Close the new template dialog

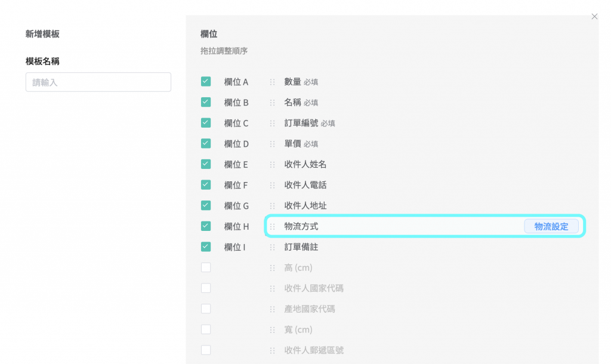pyautogui.click(x=594, y=17)
